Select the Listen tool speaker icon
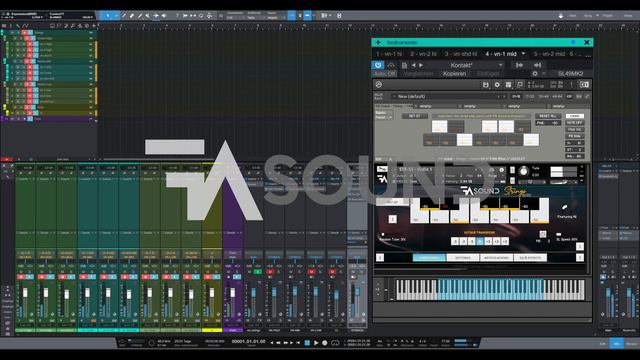This screenshot has height=360, width=640. click(x=164, y=16)
